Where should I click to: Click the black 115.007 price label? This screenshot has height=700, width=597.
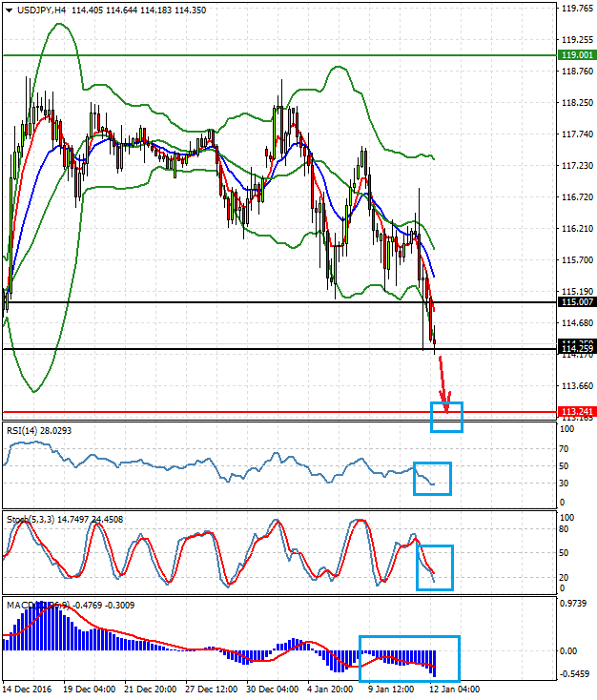pyautogui.click(x=577, y=302)
